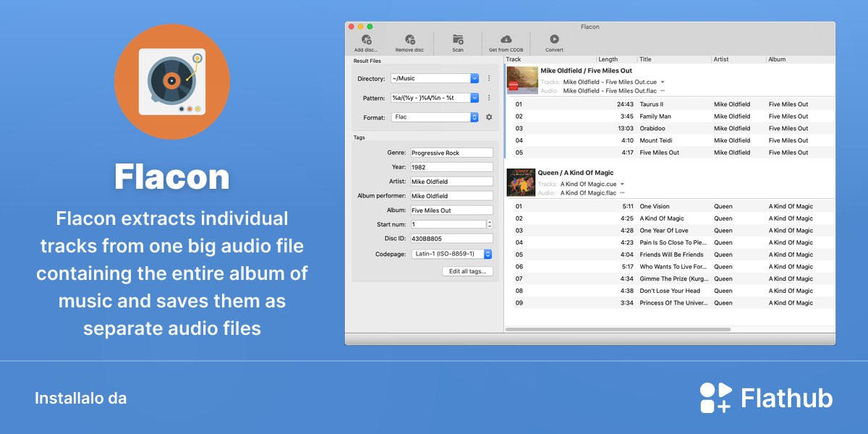This screenshot has width=868, height=434.
Task: Select the Who Wants To Live For track
Action: 674,267
